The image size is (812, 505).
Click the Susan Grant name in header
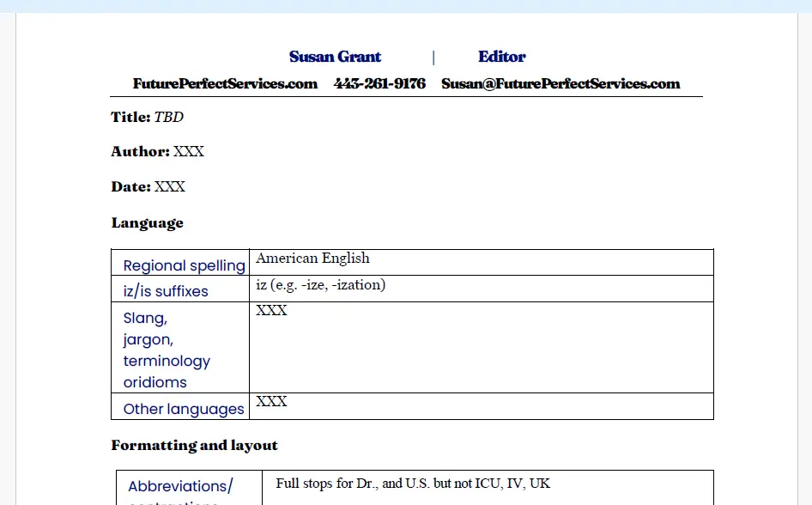[x=335, y=58]
